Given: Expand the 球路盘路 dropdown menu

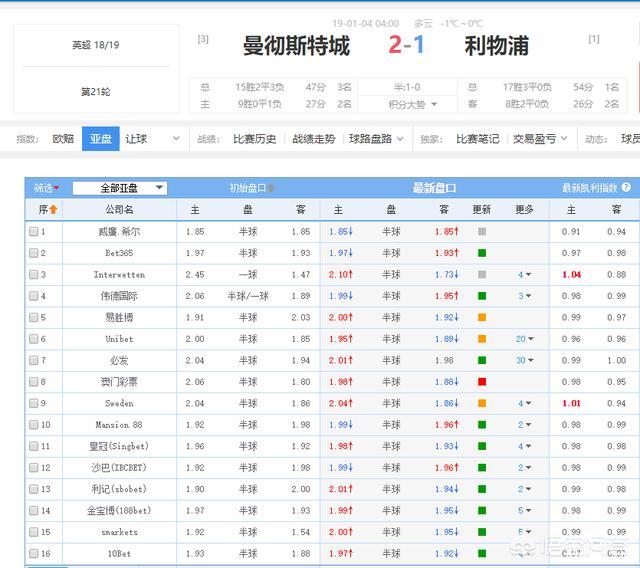Looking at the screenshot, I should point(375,139).
